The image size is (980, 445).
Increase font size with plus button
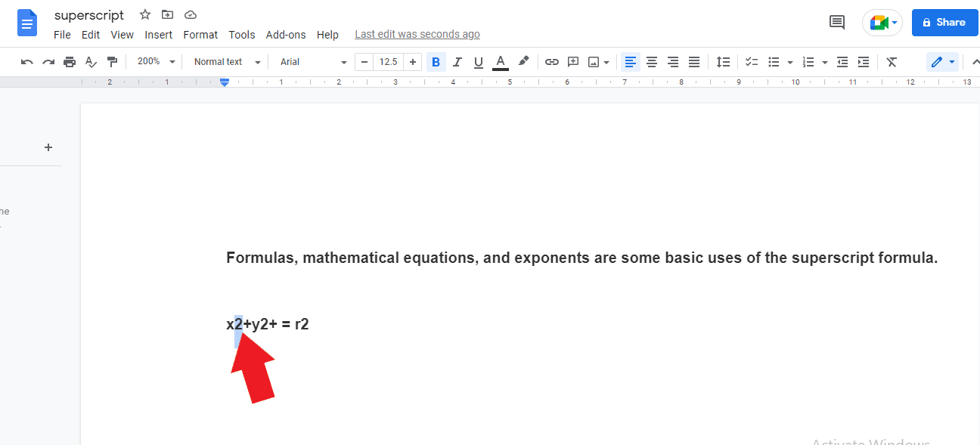click(x=413, y=62)
